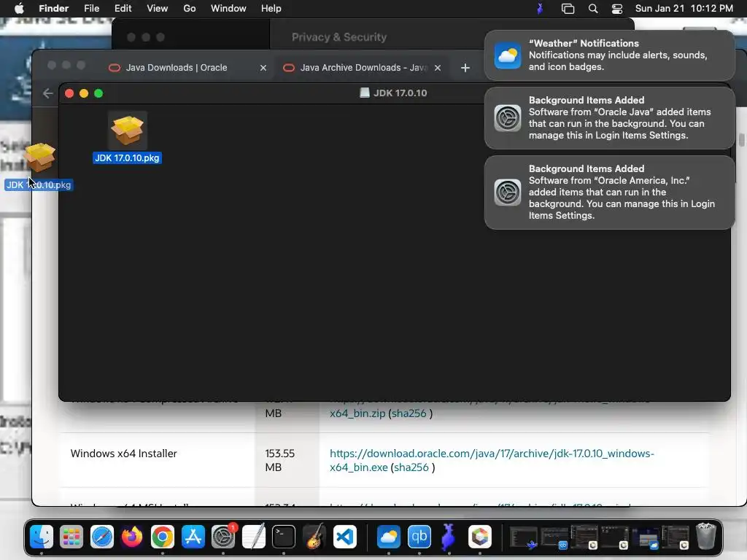Open the Edit menu

point(123,9)
